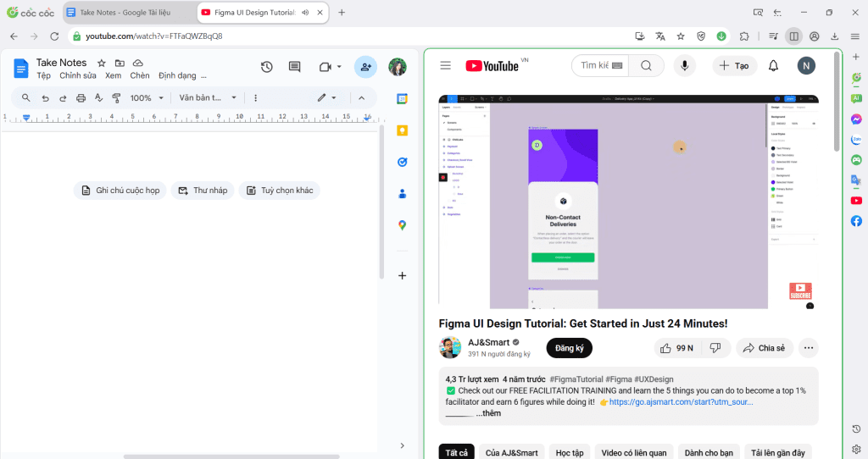This screenshot has height=459, width=868.
Task: Open the Định dạng menu
Action: (177, 75)
